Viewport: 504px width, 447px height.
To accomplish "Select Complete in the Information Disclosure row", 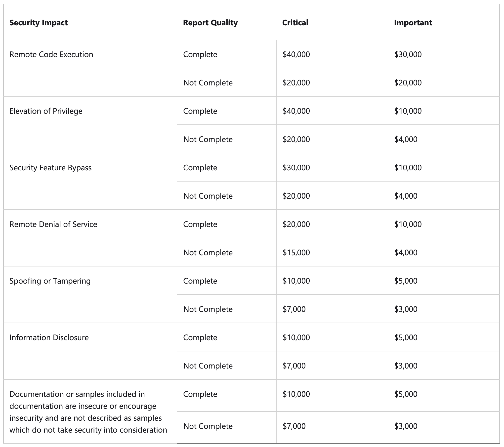I will (200, 337).
